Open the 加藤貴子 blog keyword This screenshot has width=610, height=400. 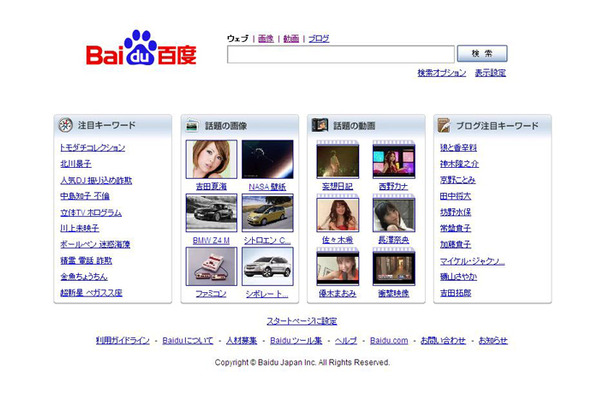pos(456,244)
